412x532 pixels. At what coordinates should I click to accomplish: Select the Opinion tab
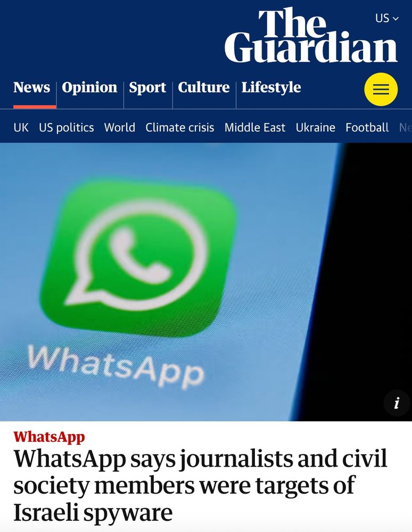click(x=89, y=88)
